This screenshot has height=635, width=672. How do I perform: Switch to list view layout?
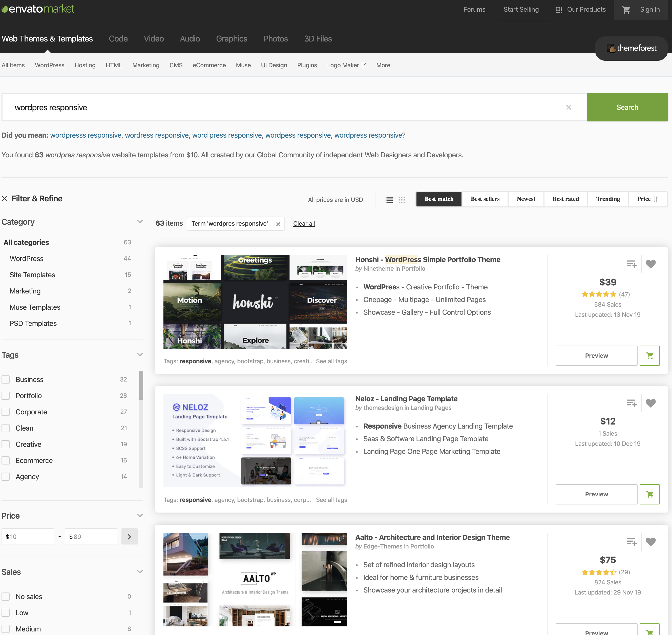coord(389,200)
